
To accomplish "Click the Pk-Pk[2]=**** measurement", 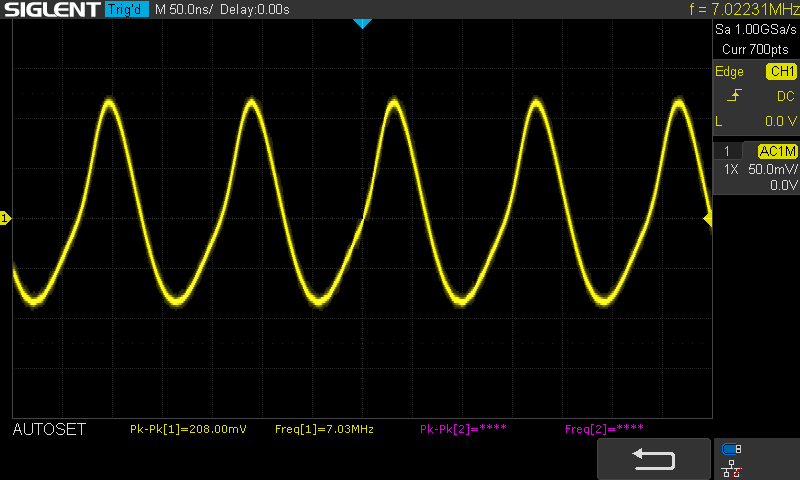I will (x=463, y=428).
